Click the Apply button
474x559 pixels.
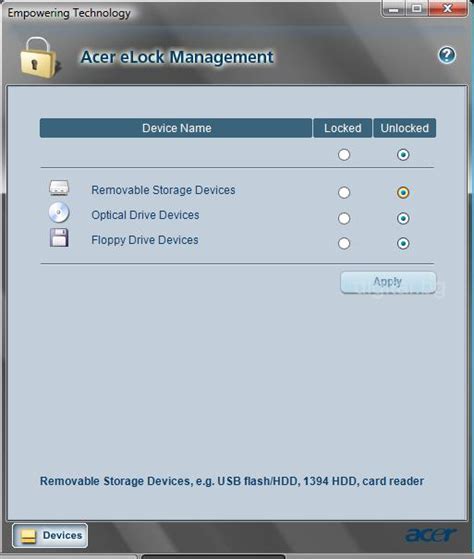[x=388, y=282]
